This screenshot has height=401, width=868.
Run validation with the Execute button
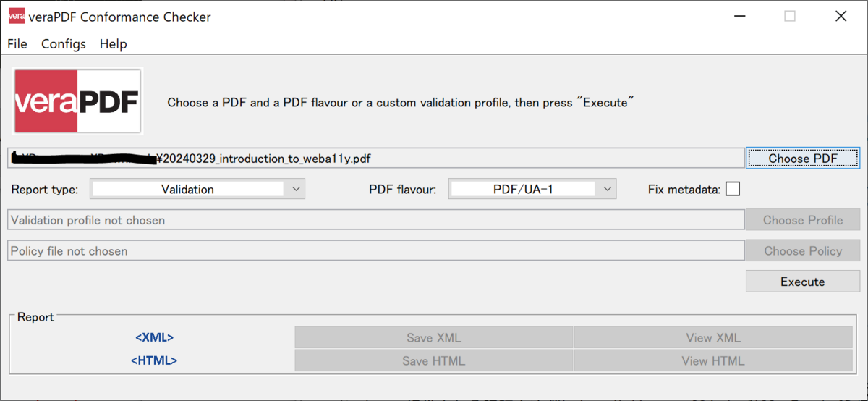[x=803, y=282]
